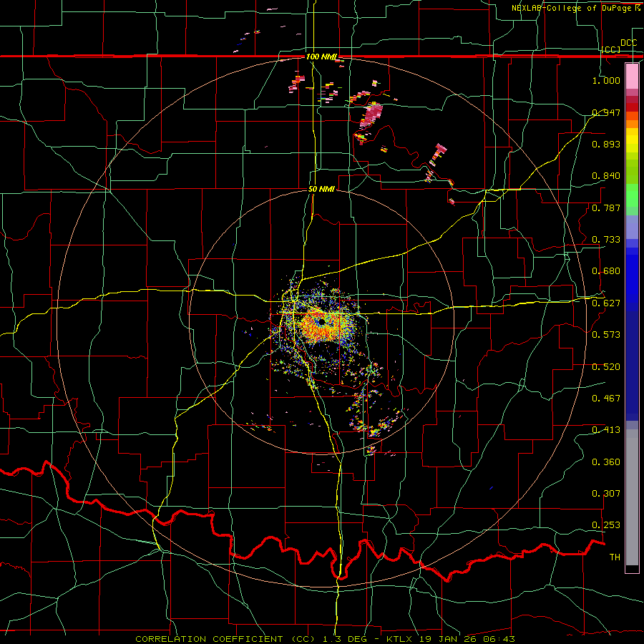Click the TH threshold label in legend
The width and height of the screenshot is (644, 644).
pyautogui.click(x=615, y=557)
